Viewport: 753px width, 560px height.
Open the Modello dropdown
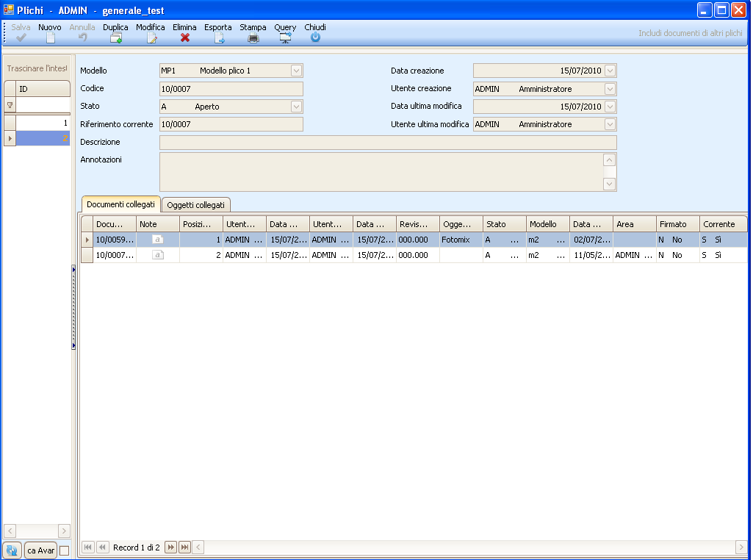296,71
